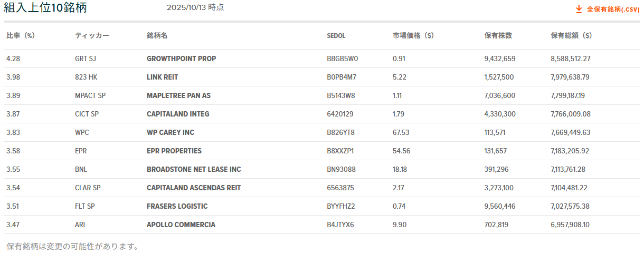This screenshot has height=253, width=644.
Task: Click the SEDOL column header
Action: 336,36
